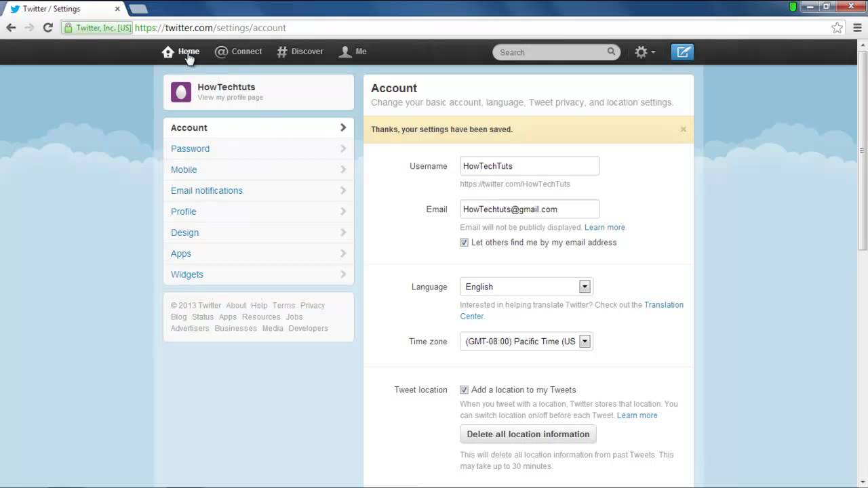This screenshot has width=868, height=488.
Task: Click the Me person icon
Action: click(345, 52)
